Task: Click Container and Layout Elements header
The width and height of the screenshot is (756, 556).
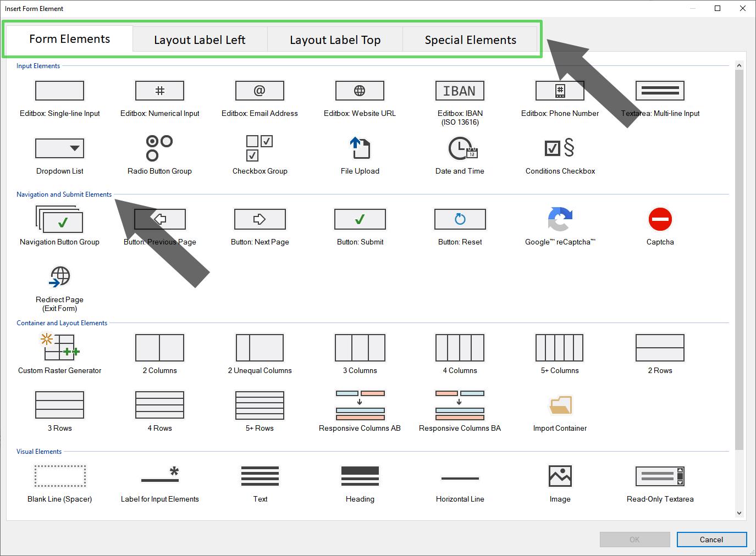Action: coord(62,323)
